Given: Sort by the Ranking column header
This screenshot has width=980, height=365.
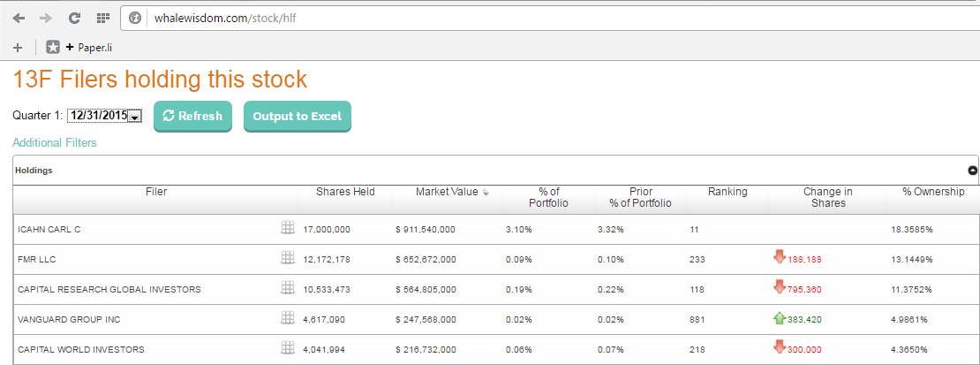Looking at the screenshot, I should (x=727, y=192).
